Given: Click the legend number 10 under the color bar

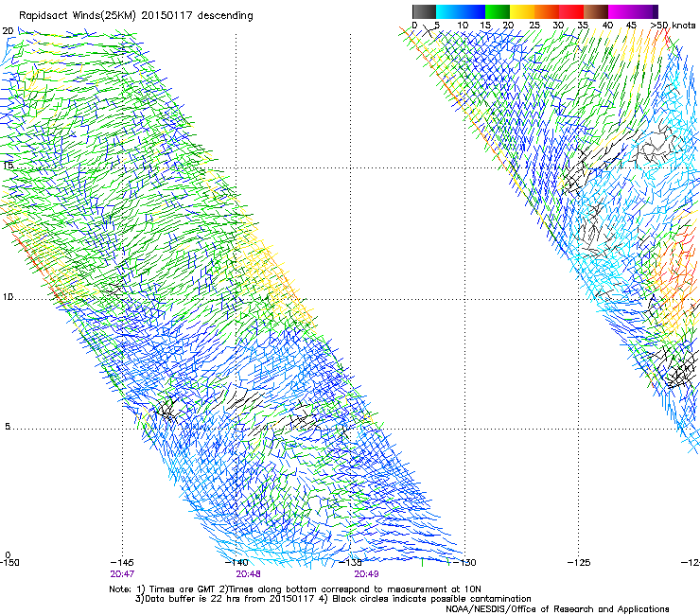Looking at the screenshot, I should (x=463, y=26).
